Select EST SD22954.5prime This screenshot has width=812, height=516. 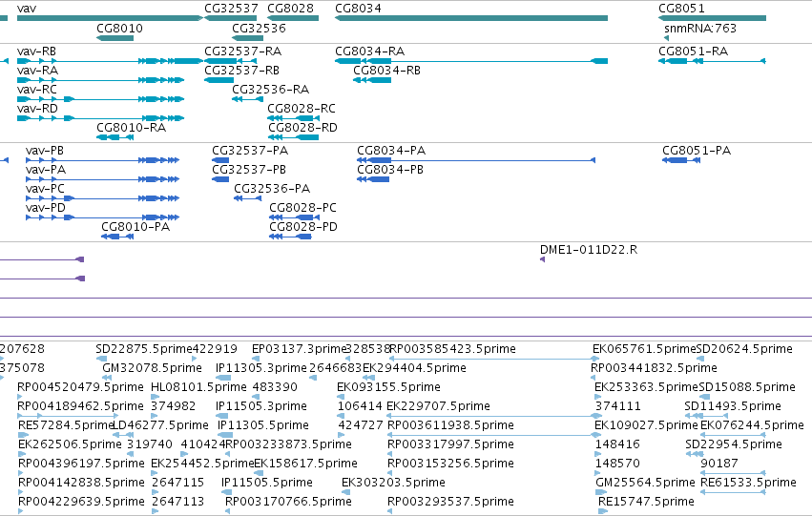pyautogui.click(x=734, y=445)
